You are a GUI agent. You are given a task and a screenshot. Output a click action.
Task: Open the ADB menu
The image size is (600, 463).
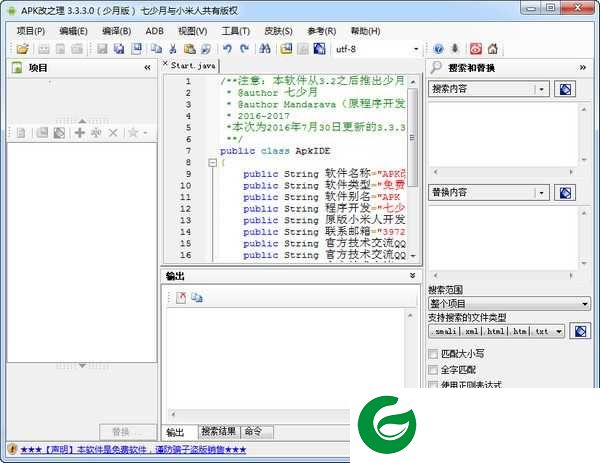coord(155,31)
